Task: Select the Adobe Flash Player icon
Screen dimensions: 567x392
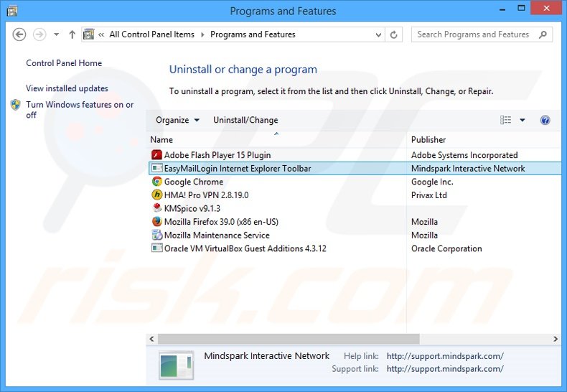Action: point(156,155)
